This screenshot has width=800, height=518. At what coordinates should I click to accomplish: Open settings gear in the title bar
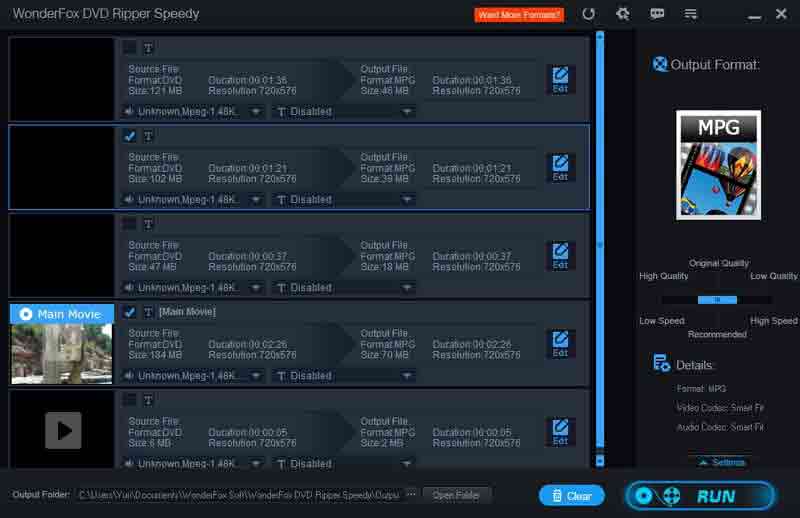[622, 14]
